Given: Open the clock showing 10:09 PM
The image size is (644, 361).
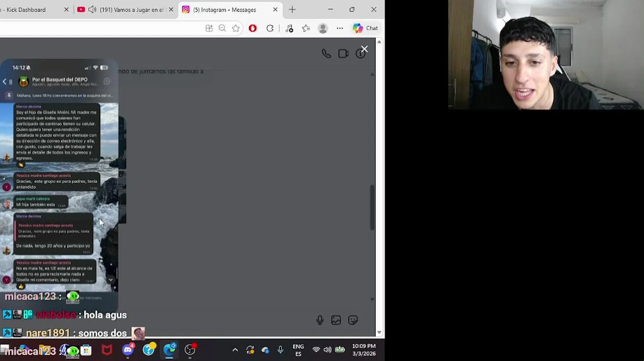Looking at the screenshot, I should 364,350.
